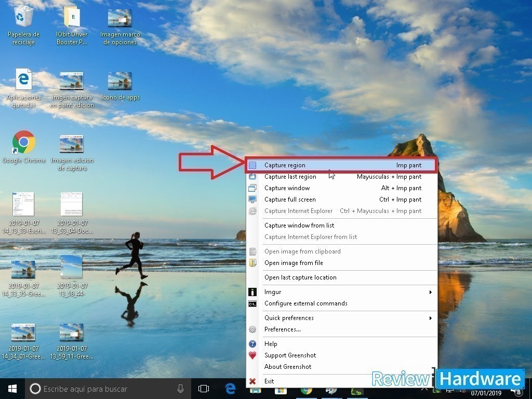532x399 pixels.
Task: Choose Capture full screen menu entry
Action: pyautogui.click(x=341, y=199)
